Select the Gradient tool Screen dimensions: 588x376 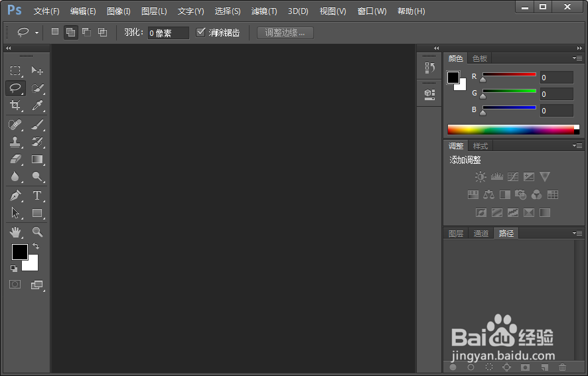pos(37,159)
